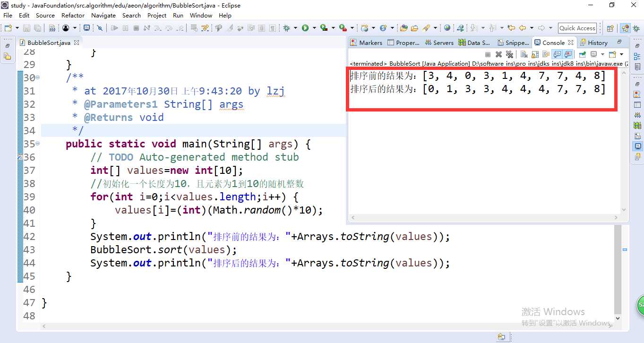Open the Debug configurations dropdown arrow
The width and height of the screenshot is (644, 343).
(x=295, y=28)
